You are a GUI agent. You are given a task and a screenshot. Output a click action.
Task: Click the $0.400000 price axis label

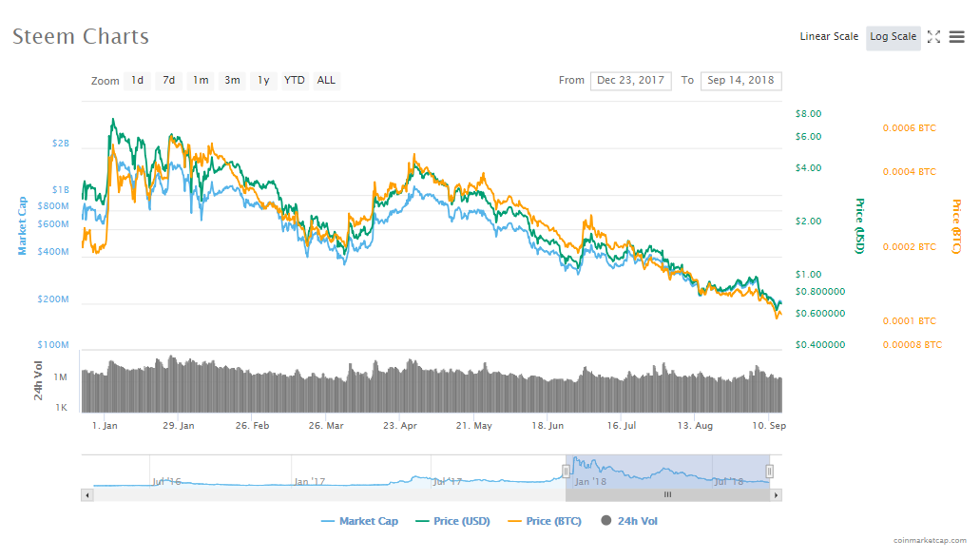click(820, 345)
